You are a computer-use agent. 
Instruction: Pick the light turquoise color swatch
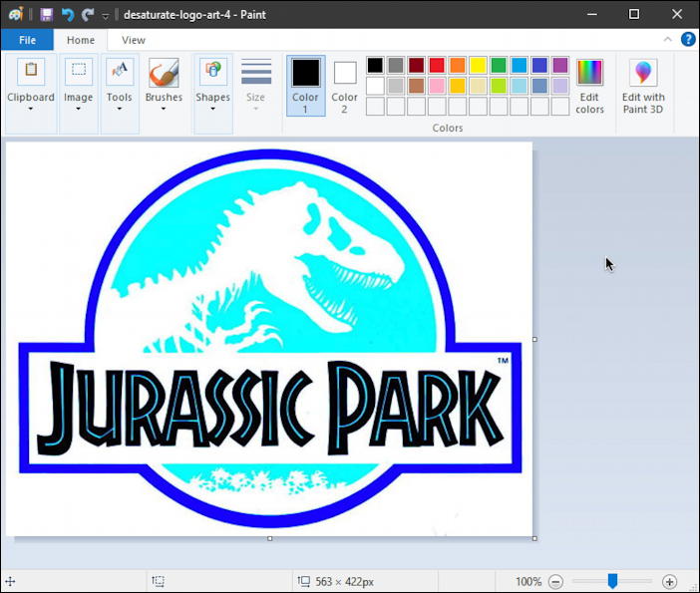coord(519,86)
